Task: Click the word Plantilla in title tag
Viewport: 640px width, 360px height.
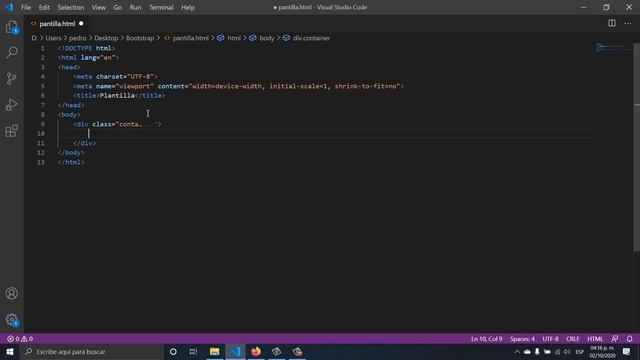Action: (117, 96)
